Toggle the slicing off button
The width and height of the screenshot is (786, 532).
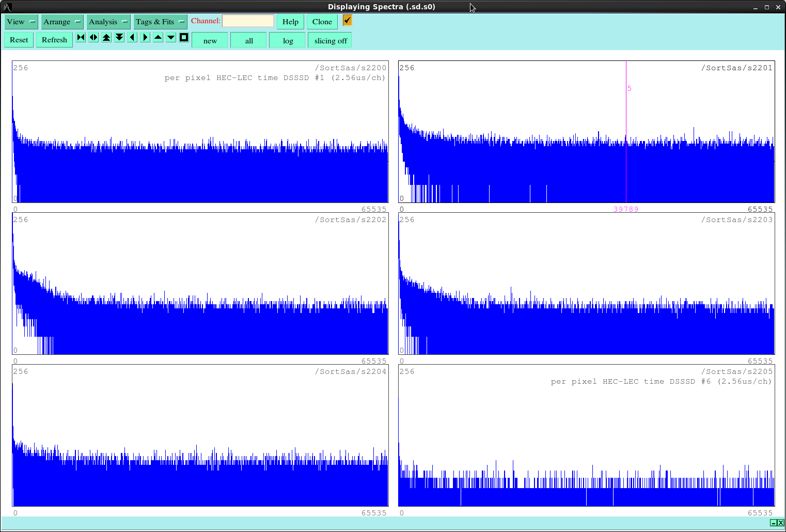coord(330,41)
